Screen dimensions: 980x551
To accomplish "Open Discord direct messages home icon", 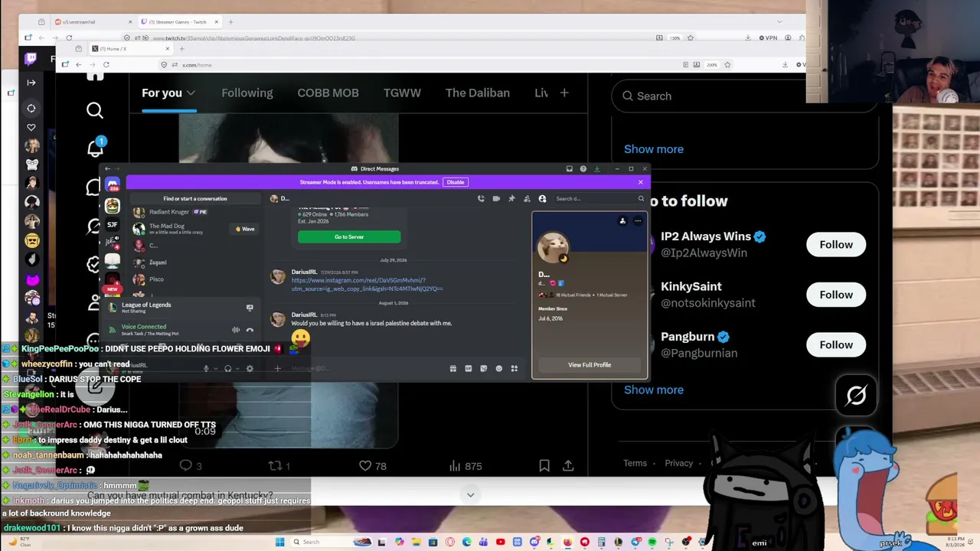I will (113, 185).
